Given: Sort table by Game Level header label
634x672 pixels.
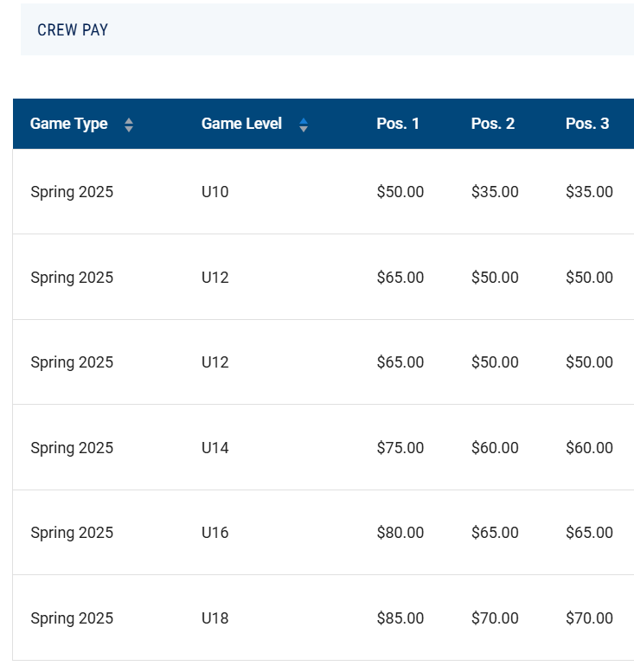Looking at the screenshot, I should pos(241,124).
